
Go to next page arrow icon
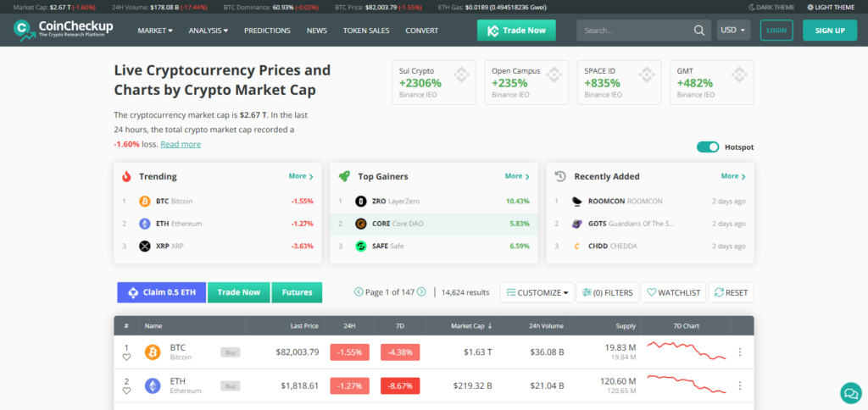click(421, 292)
